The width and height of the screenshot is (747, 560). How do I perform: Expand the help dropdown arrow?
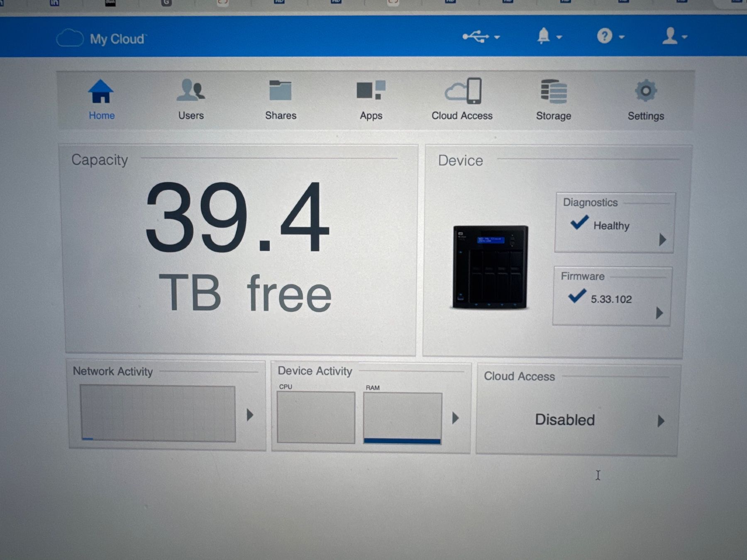[622, 37]
